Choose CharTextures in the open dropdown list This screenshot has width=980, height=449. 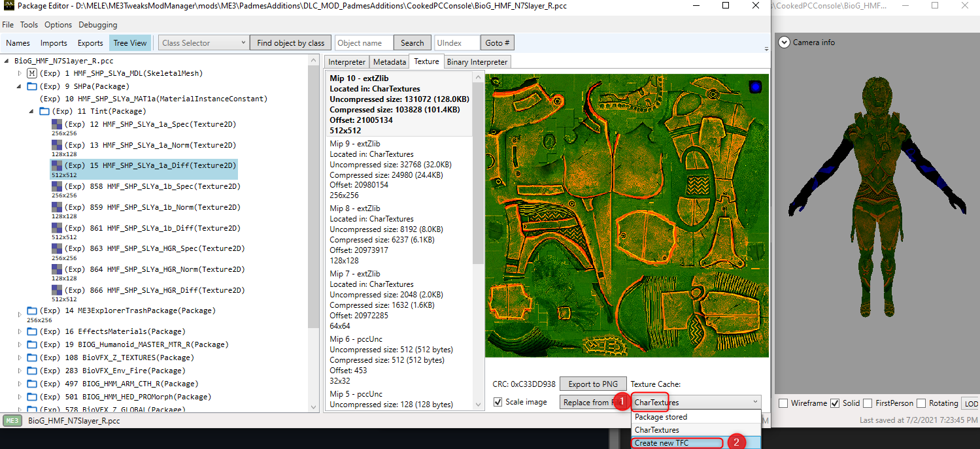(x=696, y=430)
